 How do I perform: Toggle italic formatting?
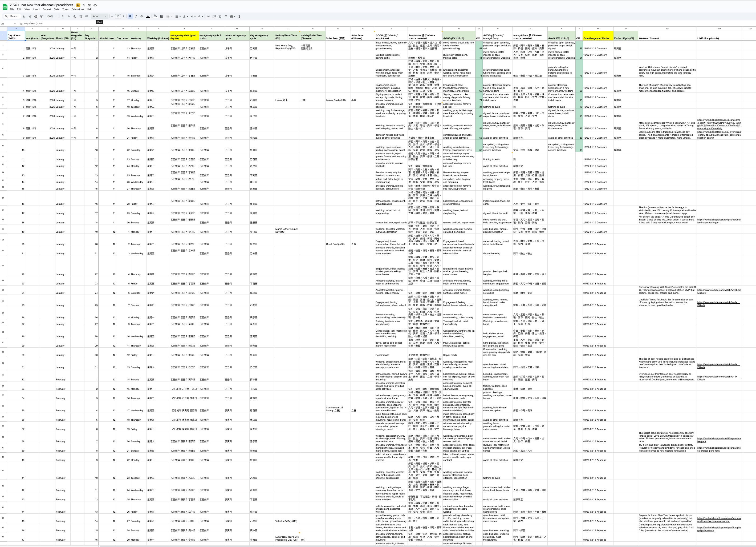point(136,16)
